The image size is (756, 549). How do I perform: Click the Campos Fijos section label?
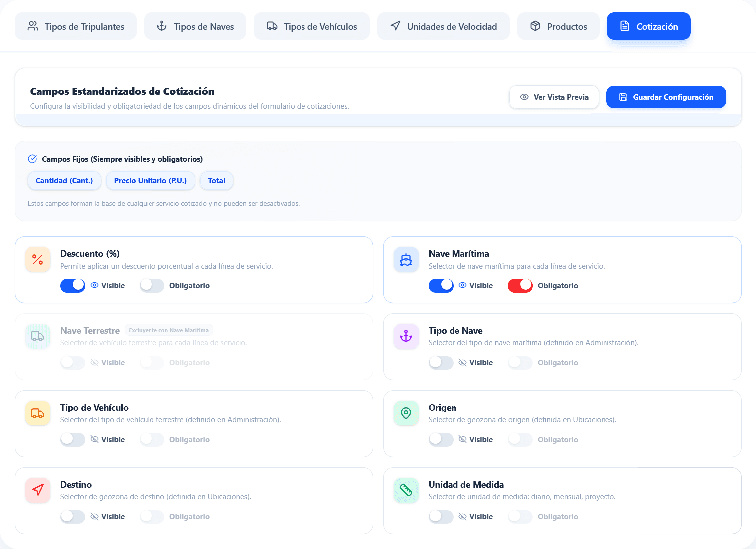coord(122,159)
